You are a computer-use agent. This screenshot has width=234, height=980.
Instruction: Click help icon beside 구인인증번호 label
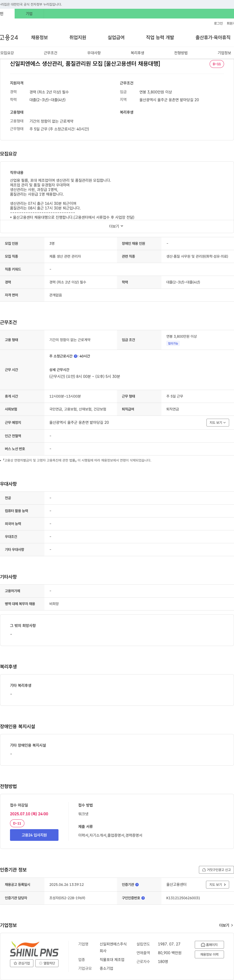[143, 898]
